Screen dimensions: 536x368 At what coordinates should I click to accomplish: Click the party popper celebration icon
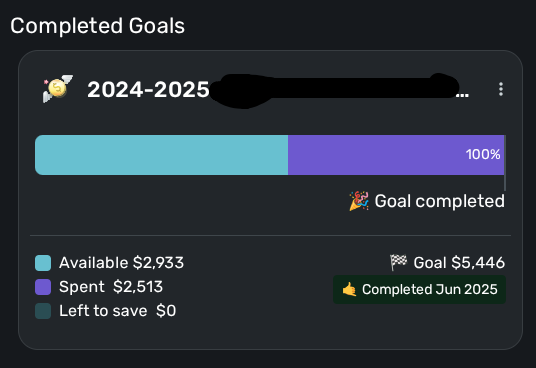(x=359, y=201)
